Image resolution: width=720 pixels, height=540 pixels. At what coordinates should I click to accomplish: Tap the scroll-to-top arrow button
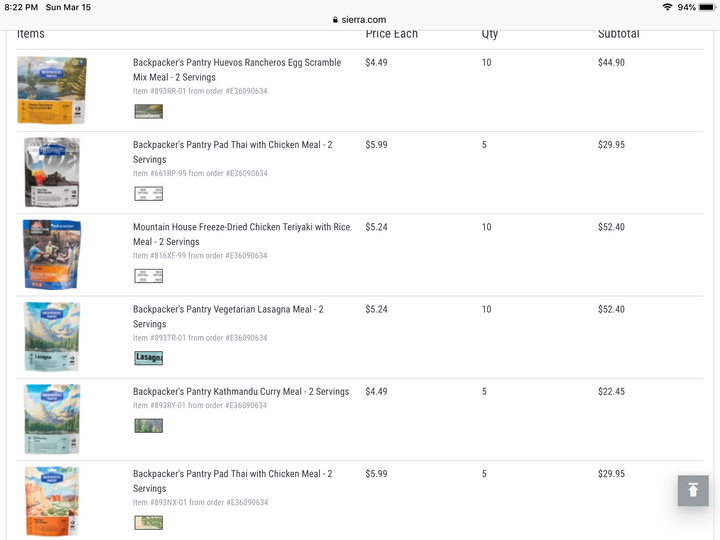pyautogui.click(x=693, y=490)
